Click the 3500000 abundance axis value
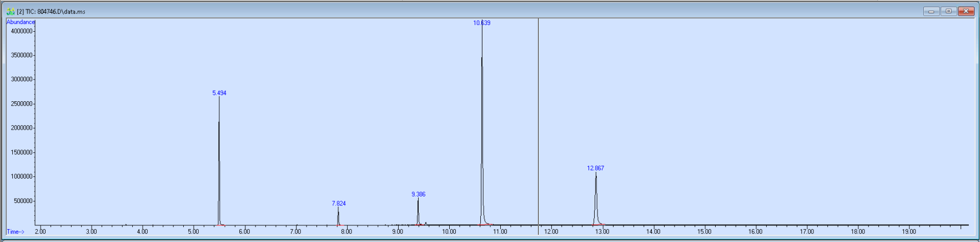The image size is (980, 242). 22,55
